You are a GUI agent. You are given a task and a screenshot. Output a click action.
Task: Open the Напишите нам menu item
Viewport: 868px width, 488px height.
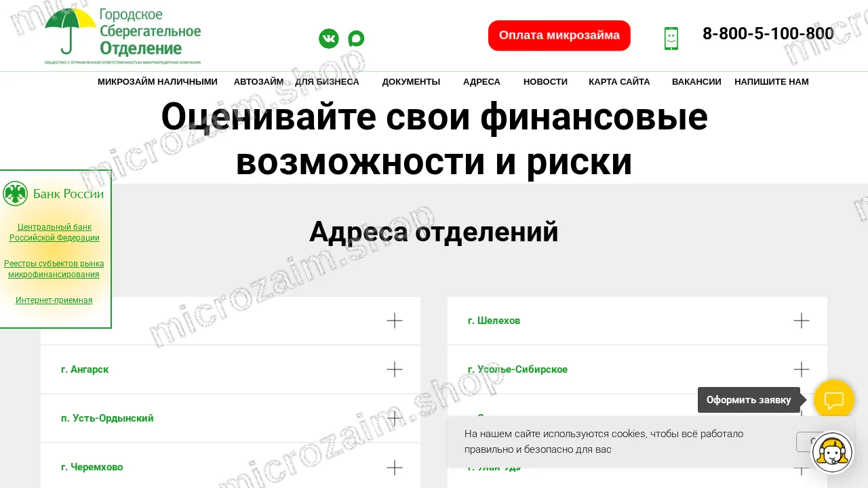[x=772, y=82]
